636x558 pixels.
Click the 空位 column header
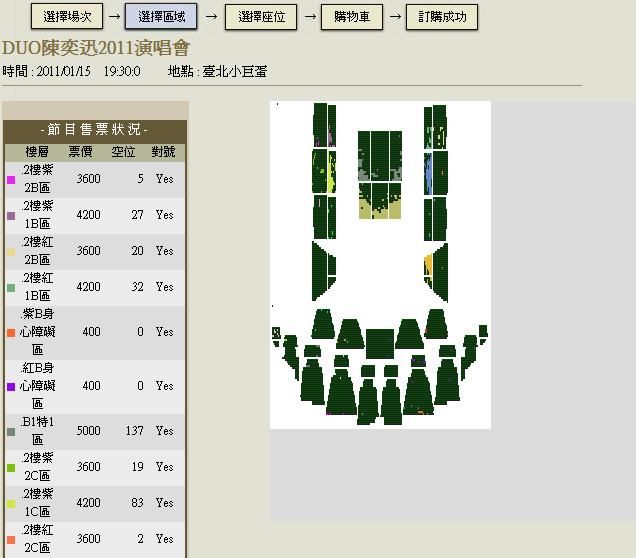(x=123, y=152)
